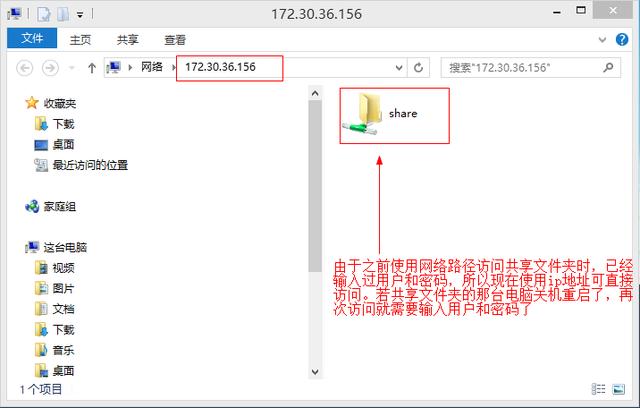Viewport: 640px width, 408px height.
Task: Expand the ribbon with the chevron
Action: tap(602, 40)
